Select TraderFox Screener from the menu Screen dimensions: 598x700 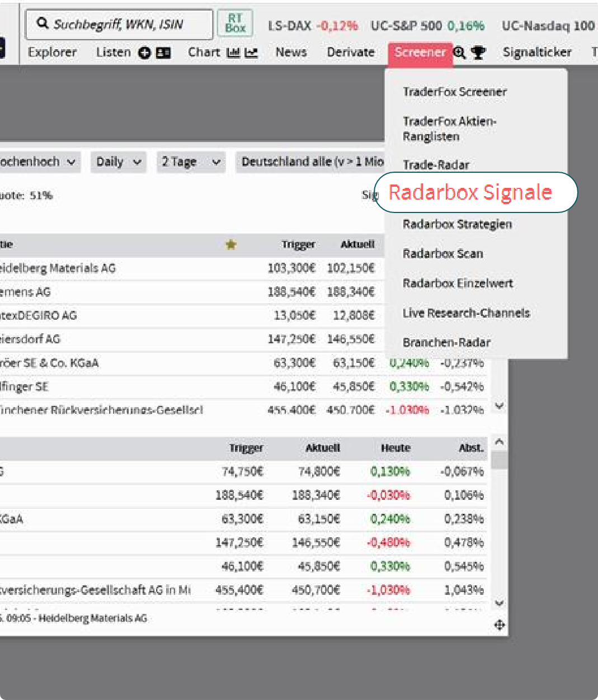click(x=454, y=92)
